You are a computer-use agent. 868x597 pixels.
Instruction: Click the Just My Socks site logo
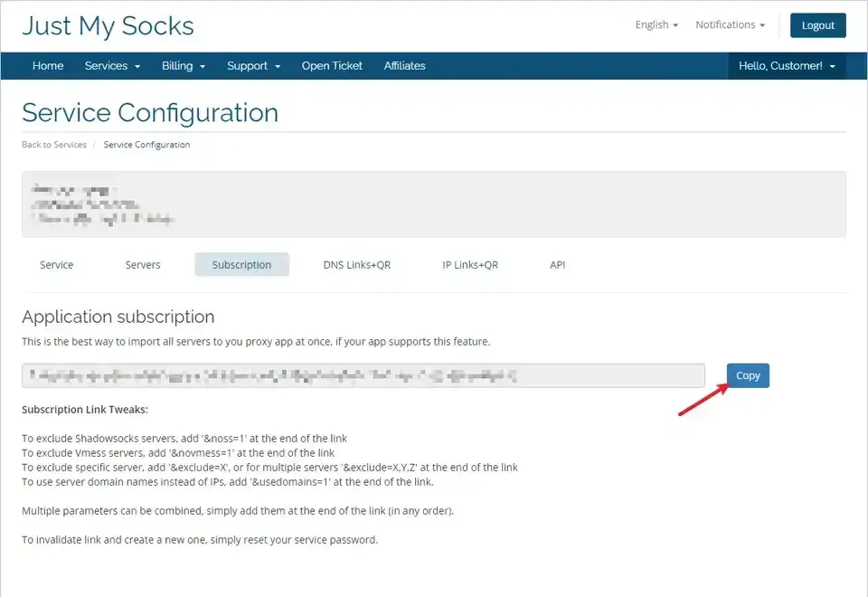[108, 25]
